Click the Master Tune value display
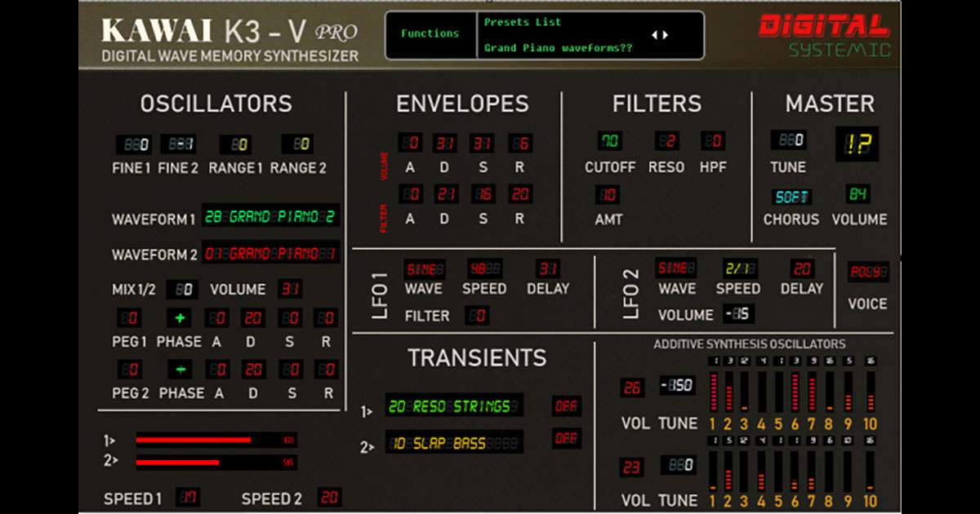 click(x=788, y=140)
